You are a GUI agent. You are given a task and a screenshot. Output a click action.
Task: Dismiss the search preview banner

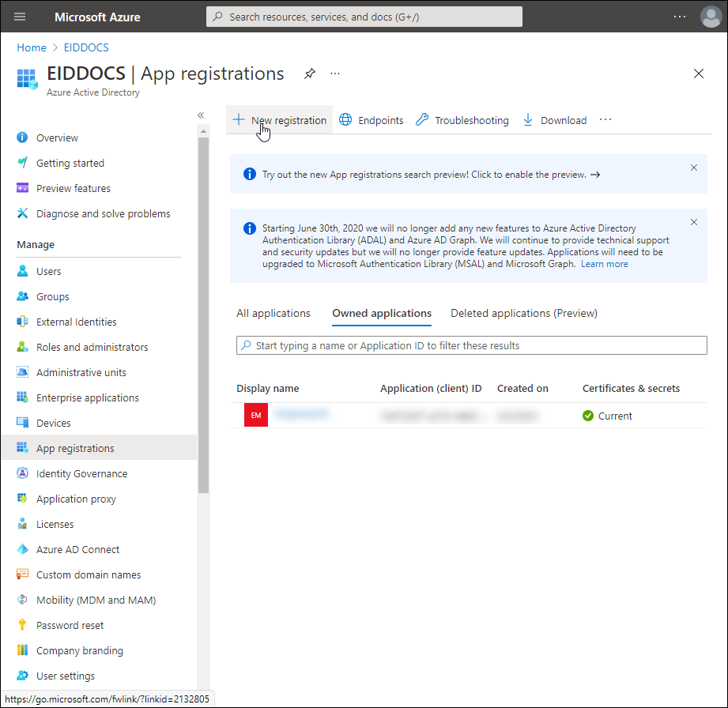[x=694, y=168]
